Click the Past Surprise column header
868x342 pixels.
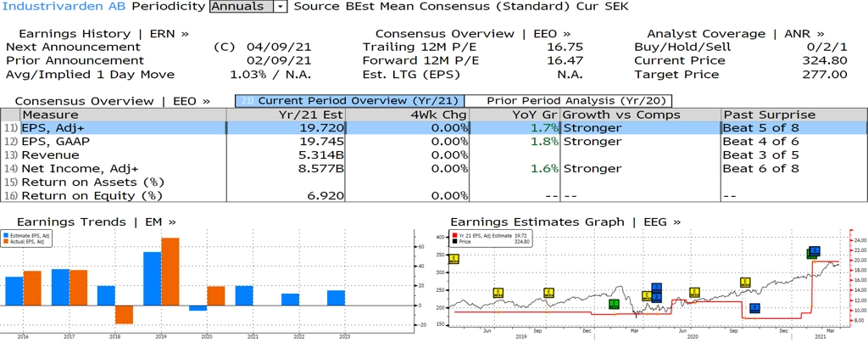tap(794, 115)
